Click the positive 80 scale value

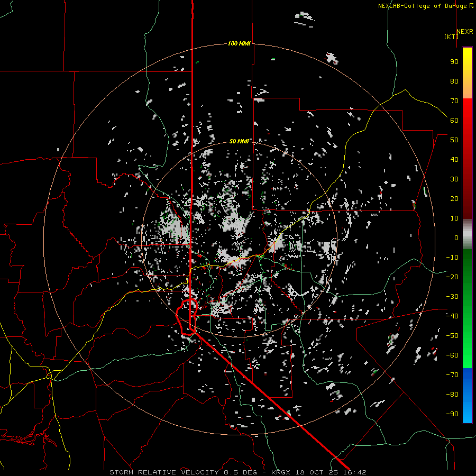click(x=454, y=81)
